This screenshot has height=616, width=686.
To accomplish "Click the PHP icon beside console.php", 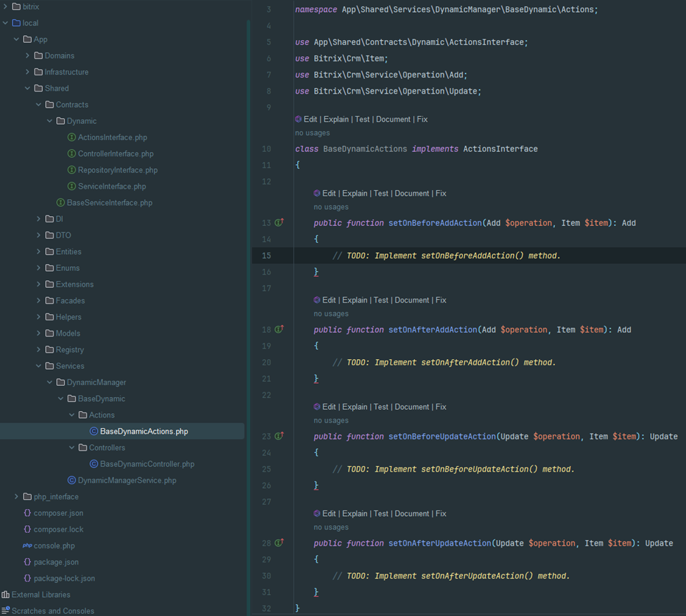I will [27, 546].
